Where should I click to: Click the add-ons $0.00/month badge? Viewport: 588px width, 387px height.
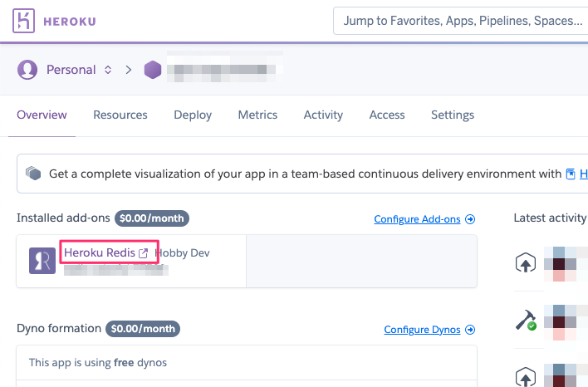coord(151,218)
